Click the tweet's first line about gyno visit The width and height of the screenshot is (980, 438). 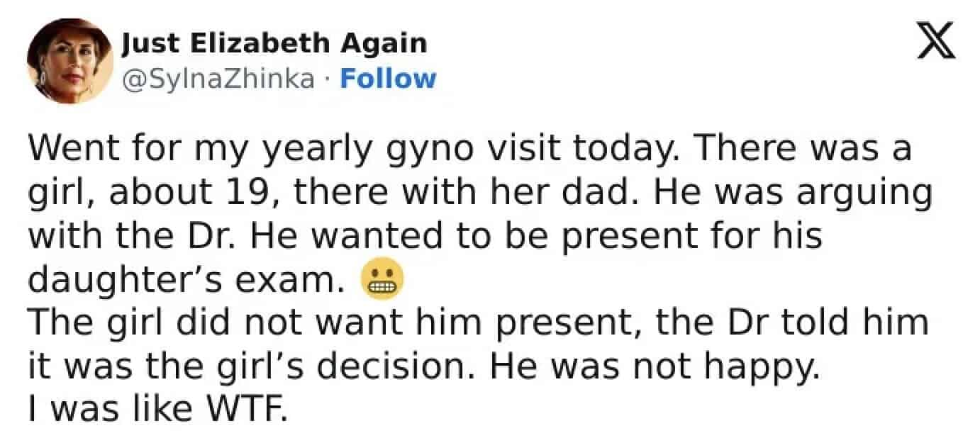(x=468, y=150)
